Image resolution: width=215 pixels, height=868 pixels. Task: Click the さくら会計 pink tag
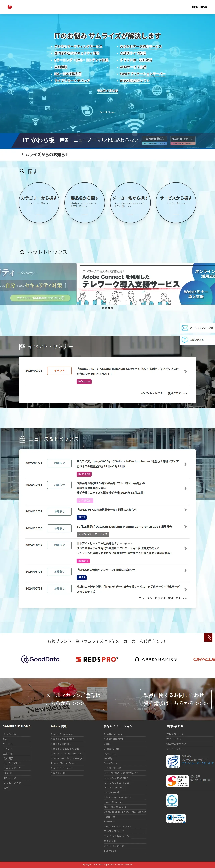85,500
